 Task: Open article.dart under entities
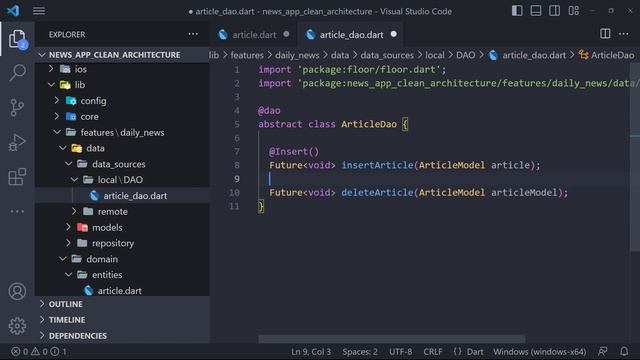(x=122, y=291)
